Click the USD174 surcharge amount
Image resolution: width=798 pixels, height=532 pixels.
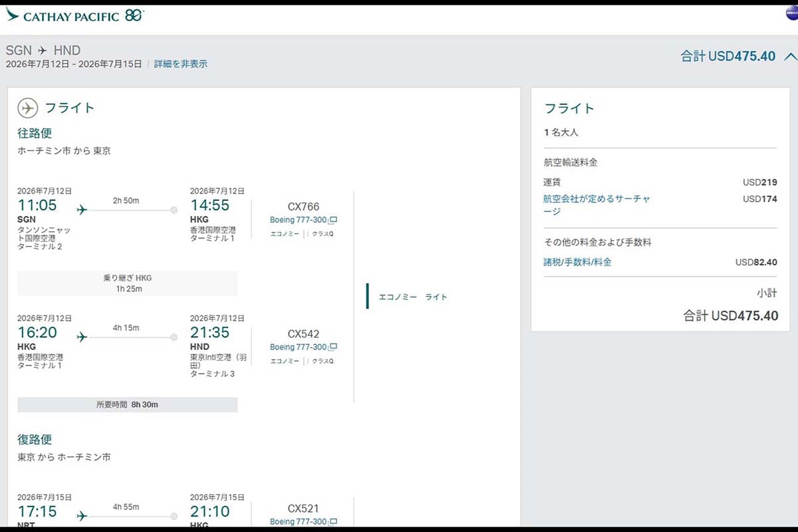(x=759, y=199)
